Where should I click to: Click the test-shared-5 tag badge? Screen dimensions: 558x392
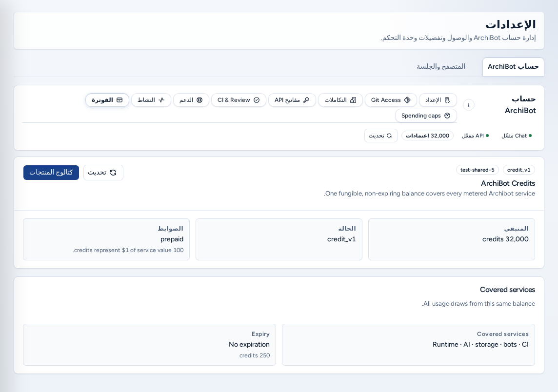(x=477, y=170)
